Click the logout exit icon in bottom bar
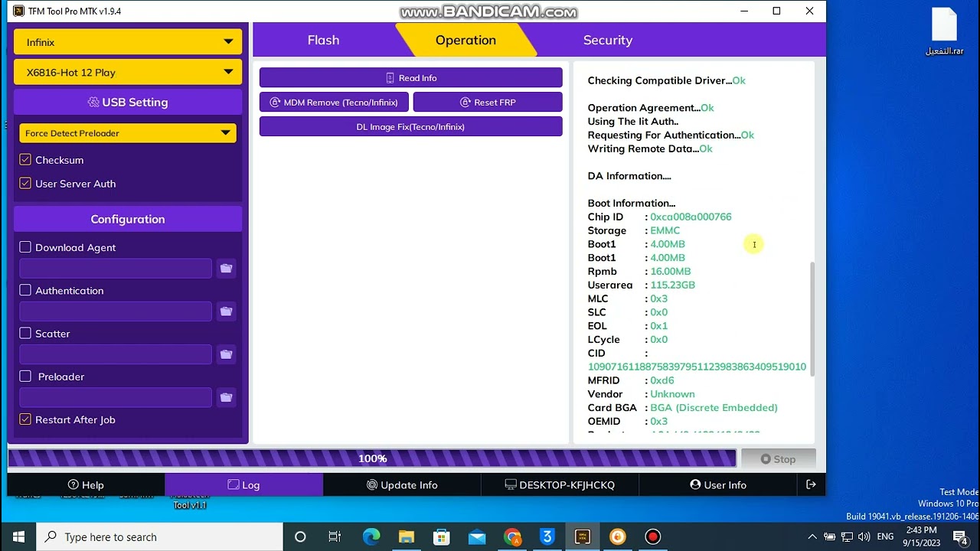980x551 pixels. 811,484
